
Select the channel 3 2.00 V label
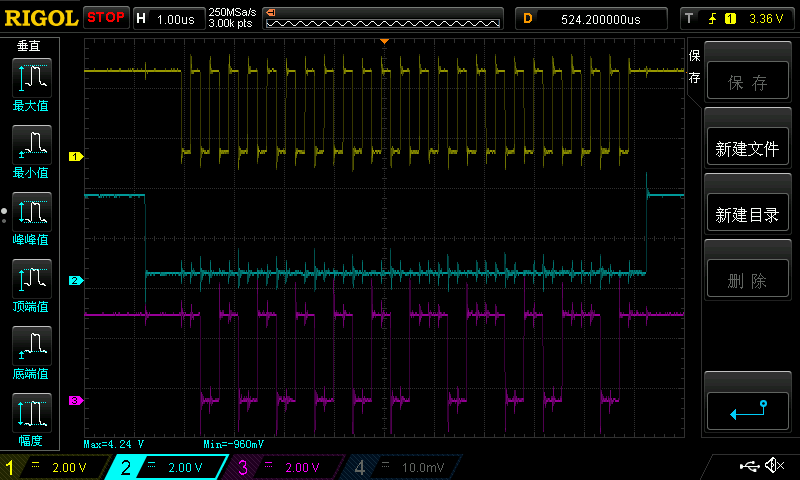pyautogui.click(x=302, y=467)
